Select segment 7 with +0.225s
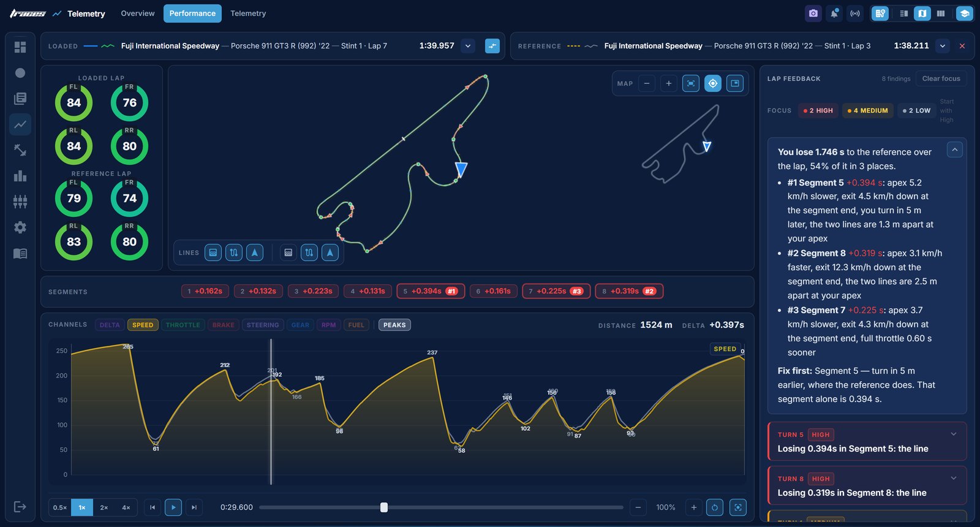 [x=556, y=291]
